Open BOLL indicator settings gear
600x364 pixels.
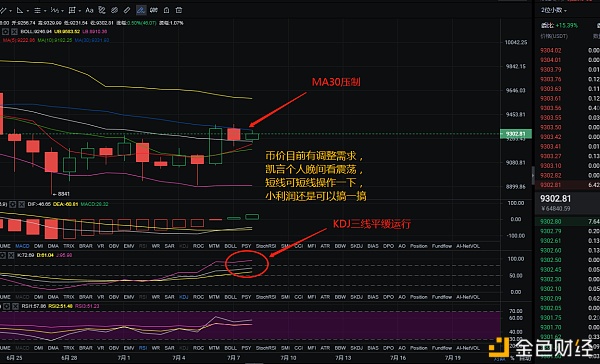pyautogui.click(x=6, y=32)
